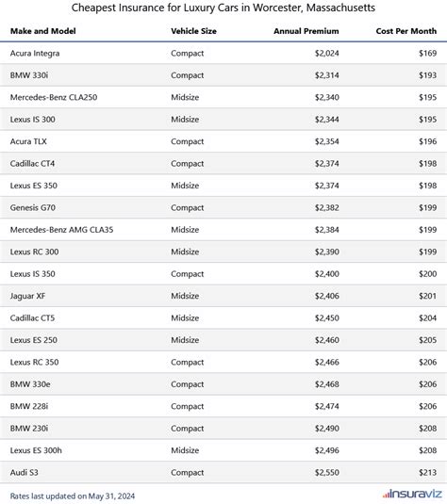Click the Jaguar XF row

[223, 296]
